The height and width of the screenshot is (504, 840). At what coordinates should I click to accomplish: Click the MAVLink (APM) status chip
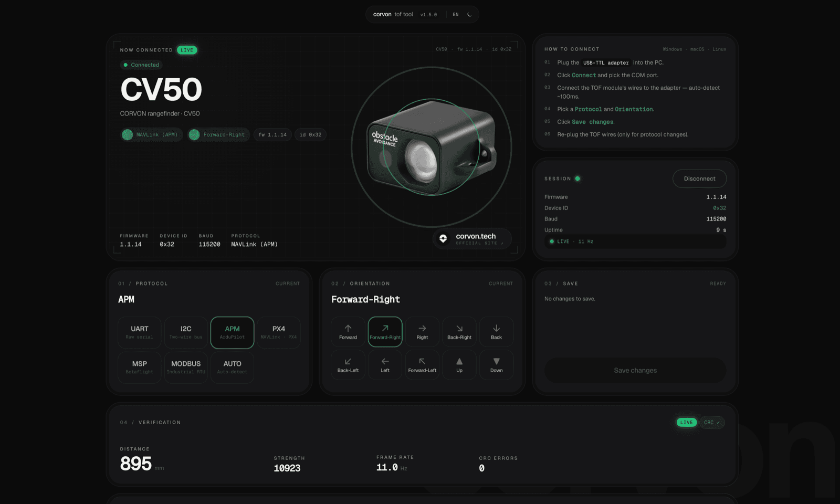152,135
